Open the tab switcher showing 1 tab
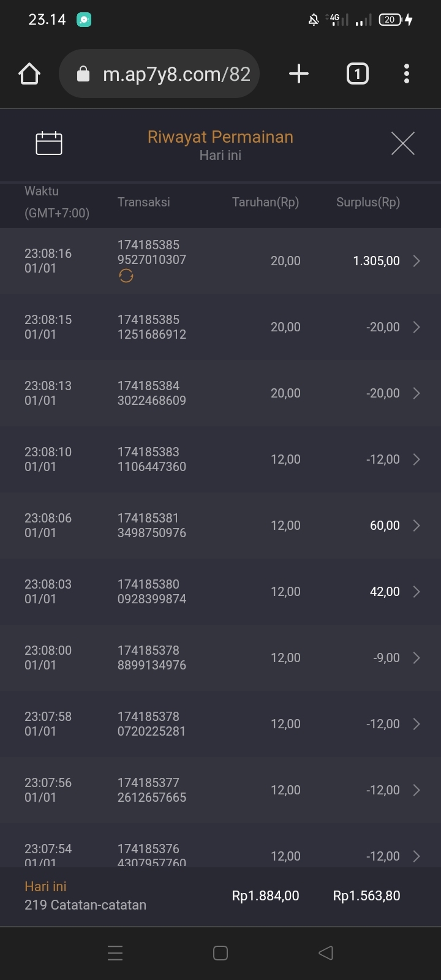Image resolution: width=441 pixels, height=980 pixels. tap(358, 74)
